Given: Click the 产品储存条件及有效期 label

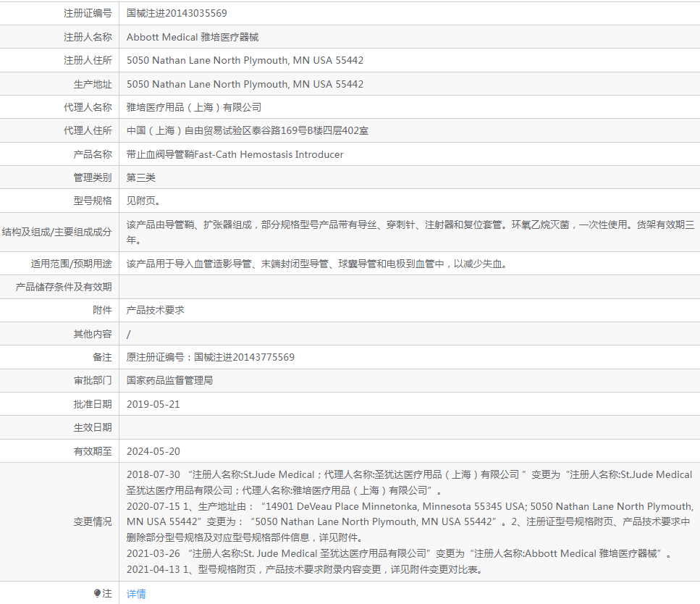Looking at the screenshot, I should pyautogui.click(x=64, y=288).
